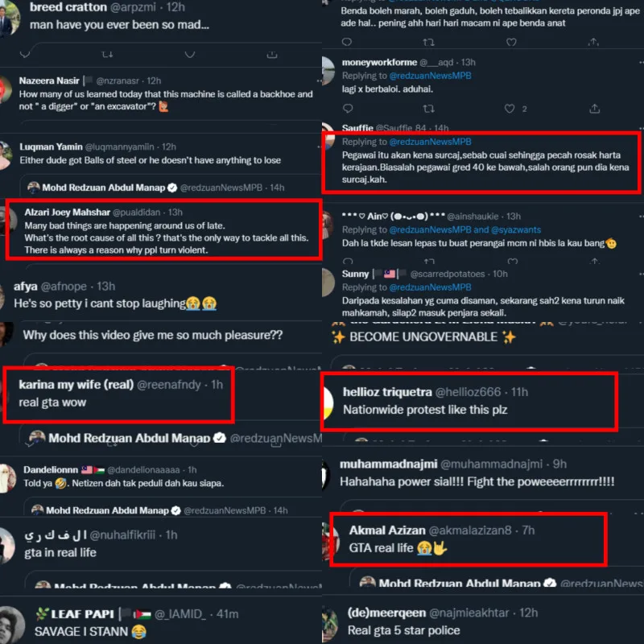644x644 pixels.
Task: Open the @redzuanNewsMPB link in Sauffie's reply
Action: 430,142
